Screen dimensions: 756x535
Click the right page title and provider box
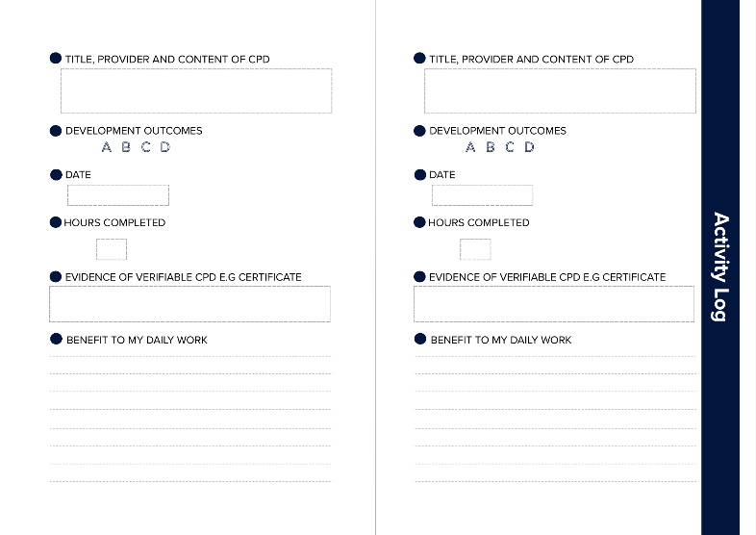tap(560, 90)
